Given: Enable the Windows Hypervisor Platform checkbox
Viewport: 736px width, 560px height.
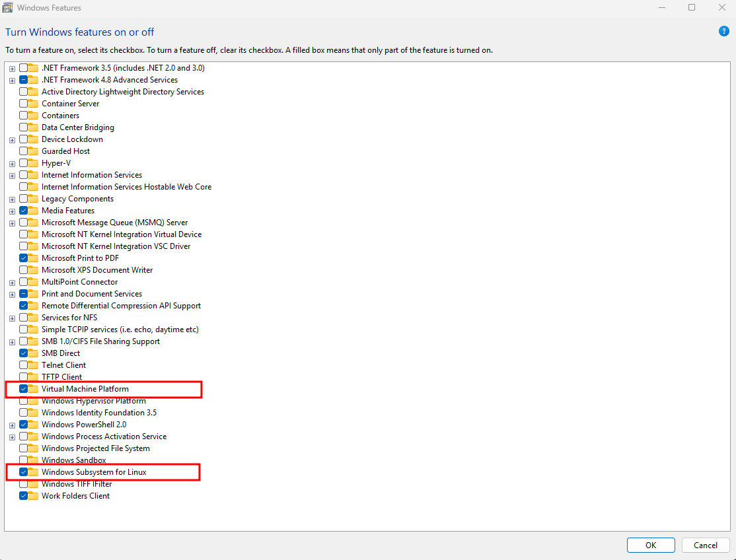Looking at the screenshot, I should (x=24, y=401).
